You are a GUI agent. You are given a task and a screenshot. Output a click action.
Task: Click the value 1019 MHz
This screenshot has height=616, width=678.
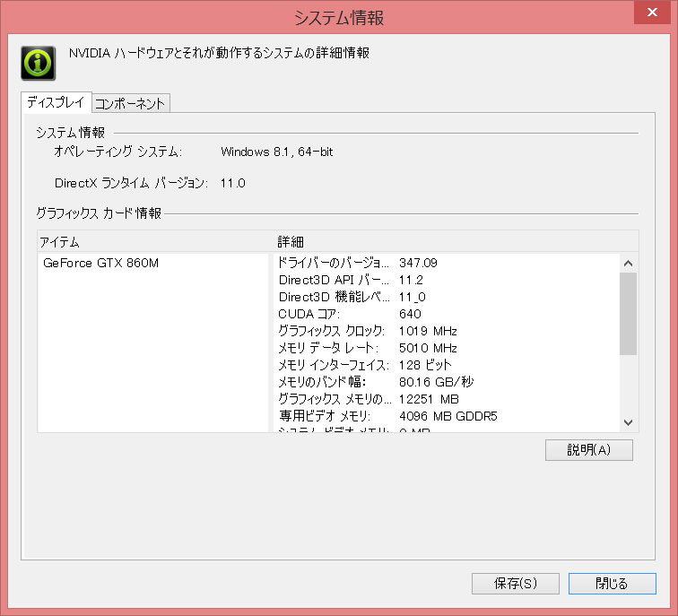click(428, 331)
